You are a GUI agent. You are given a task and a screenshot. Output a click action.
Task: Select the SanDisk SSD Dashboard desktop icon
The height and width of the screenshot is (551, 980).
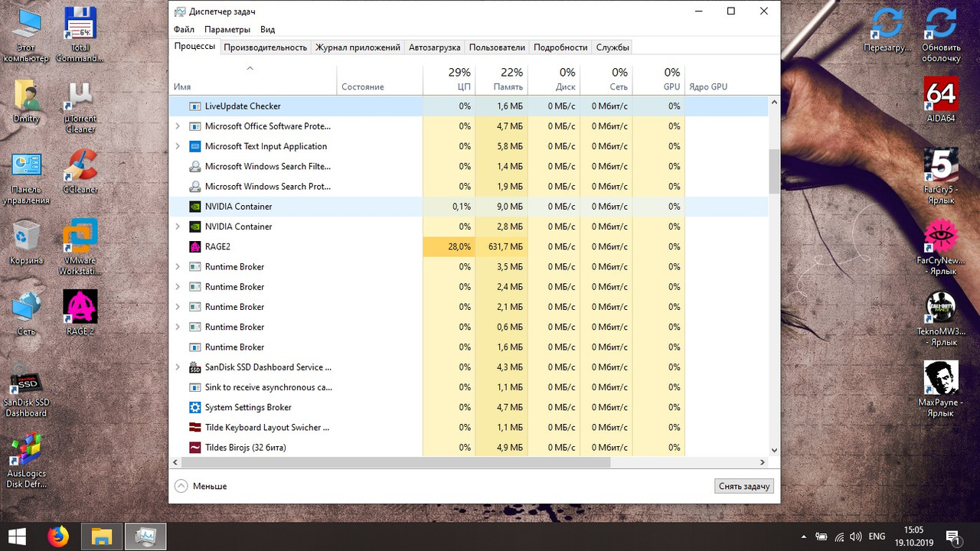[x=27, y=389]
